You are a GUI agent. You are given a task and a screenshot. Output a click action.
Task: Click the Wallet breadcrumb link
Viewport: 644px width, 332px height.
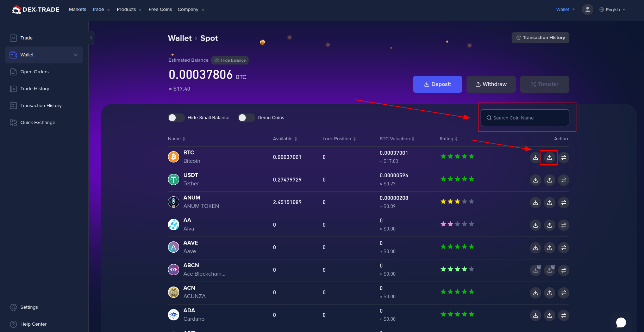[x=180, y=38]
